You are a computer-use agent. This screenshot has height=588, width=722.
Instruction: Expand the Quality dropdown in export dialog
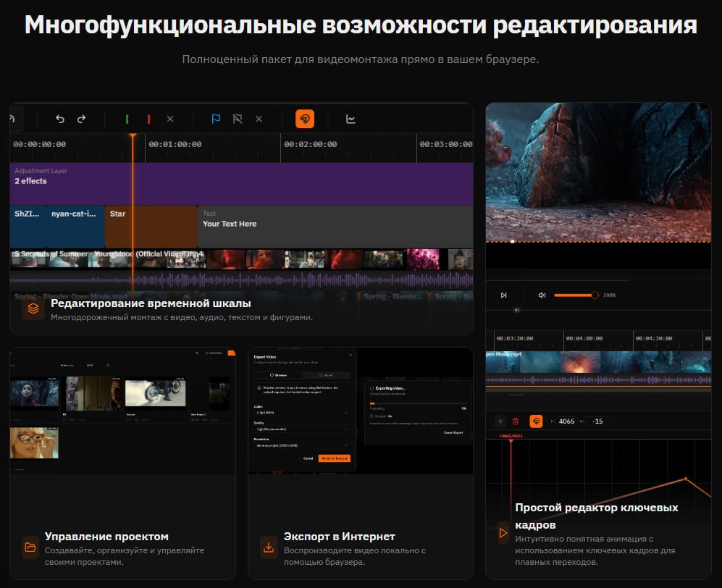tap(301, 429)
